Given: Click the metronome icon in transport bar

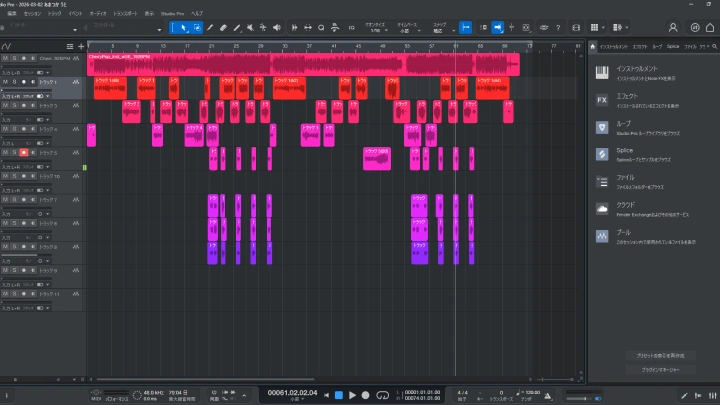Looking at the screenshot, I should (x=548, y=395).
